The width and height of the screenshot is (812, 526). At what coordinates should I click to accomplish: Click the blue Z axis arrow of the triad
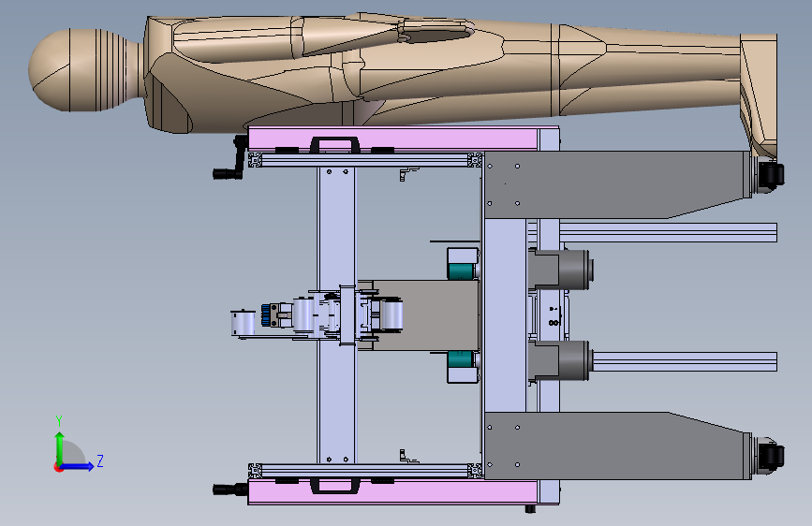(78, 466)
